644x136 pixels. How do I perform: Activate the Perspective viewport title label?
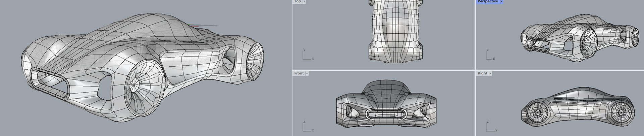(x=488, y=1)
